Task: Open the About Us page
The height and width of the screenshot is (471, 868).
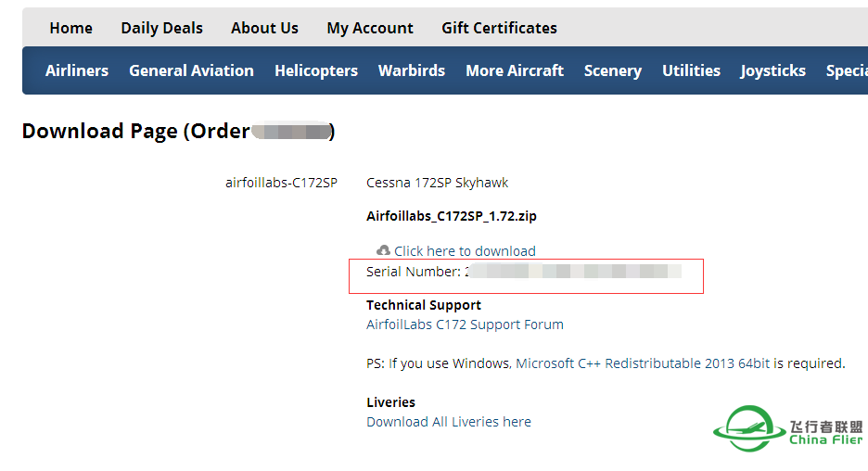Action: point(264,28)
